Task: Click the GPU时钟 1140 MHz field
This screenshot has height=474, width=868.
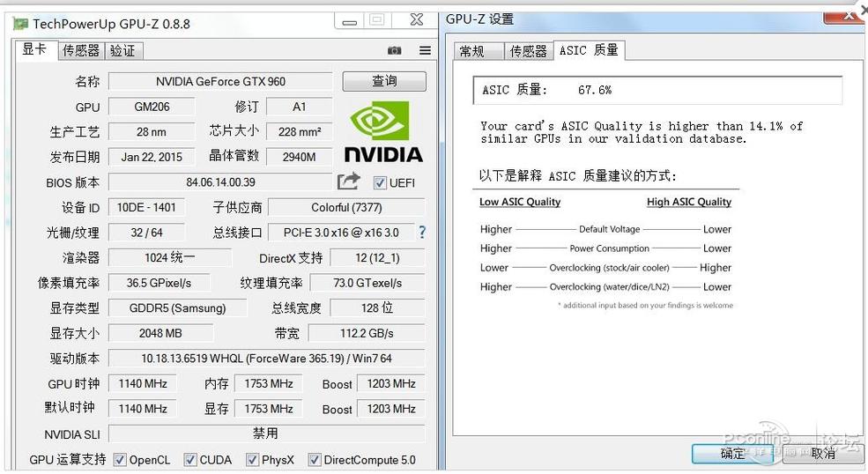Action: click(143, 383)
